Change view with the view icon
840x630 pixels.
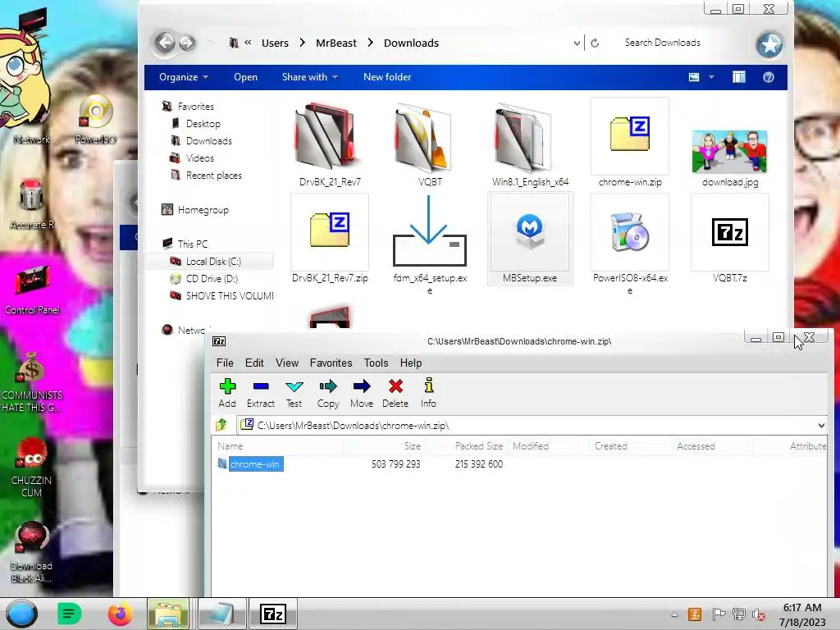click(x=694, y=77)
